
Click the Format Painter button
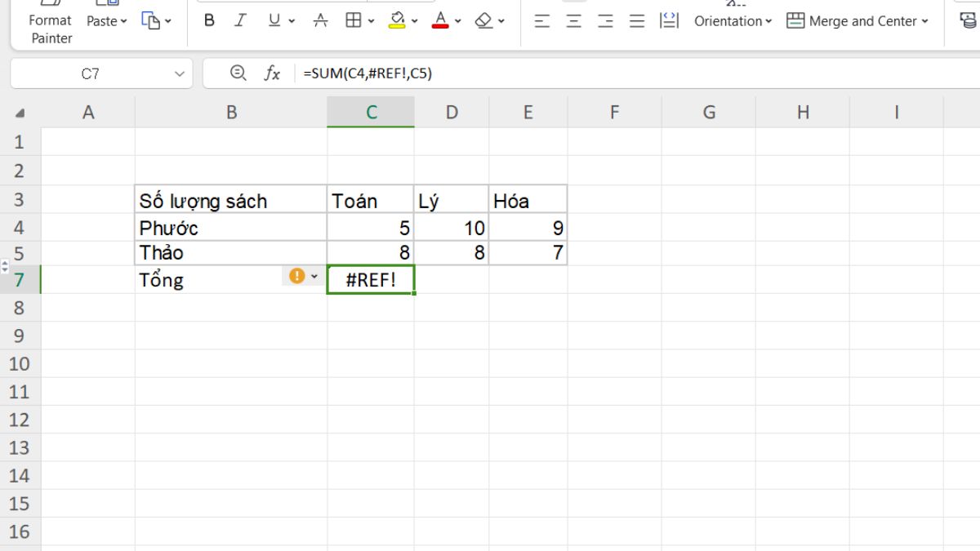(x=51, y=29)
